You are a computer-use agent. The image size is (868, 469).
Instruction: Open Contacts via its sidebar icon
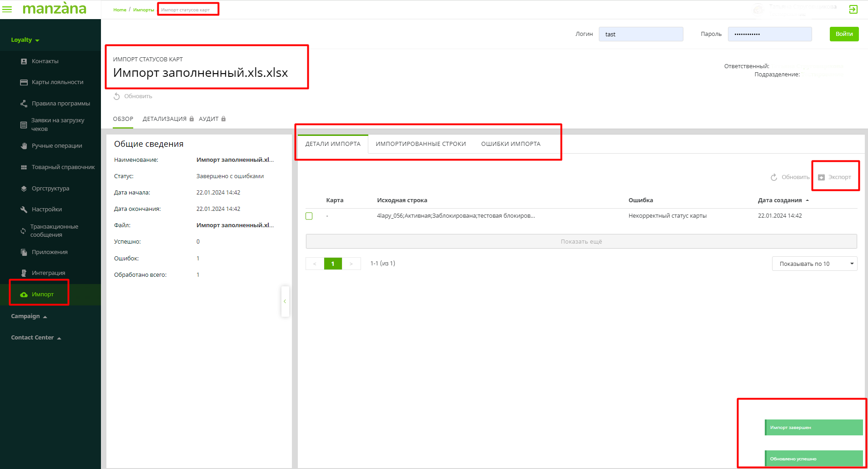[24, 61]
